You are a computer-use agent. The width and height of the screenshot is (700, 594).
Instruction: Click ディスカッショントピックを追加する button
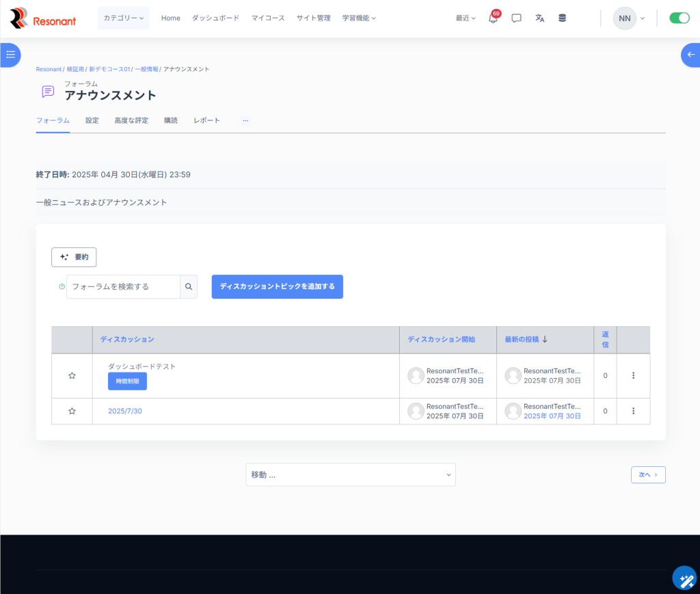click(277, 286)
